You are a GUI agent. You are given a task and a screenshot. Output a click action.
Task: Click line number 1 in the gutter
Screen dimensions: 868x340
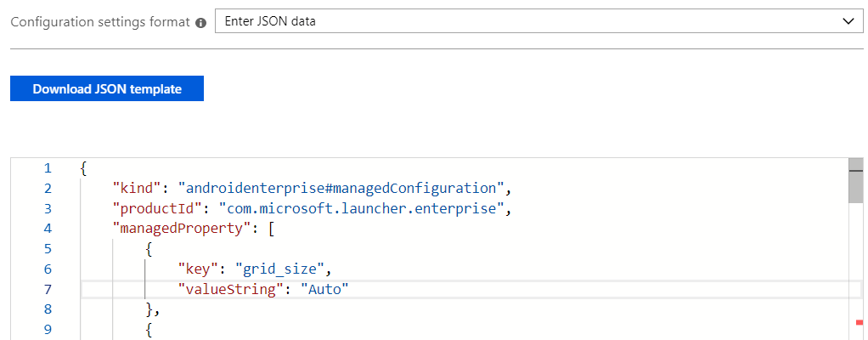pos(48,168)
